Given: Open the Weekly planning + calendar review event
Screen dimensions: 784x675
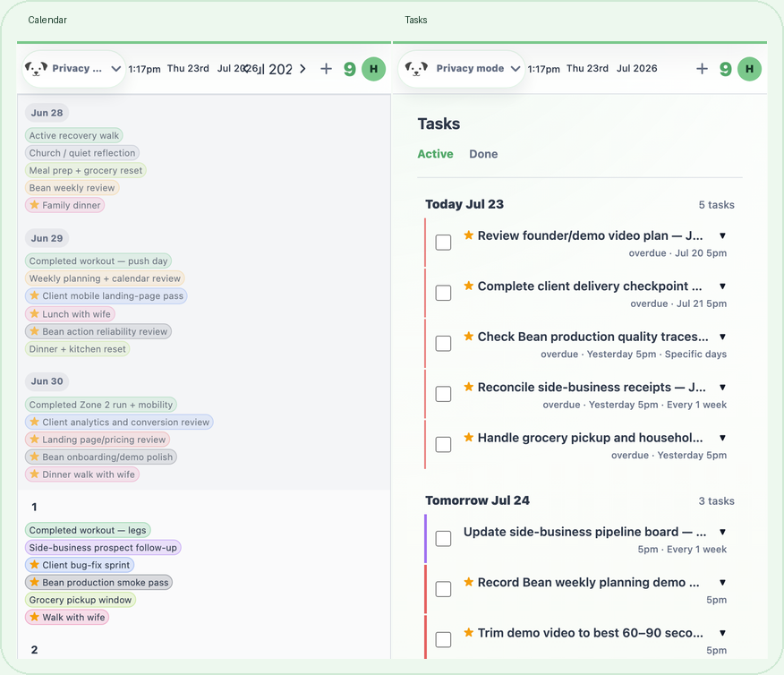Looking at the screenshot, I should click(105, 278).
